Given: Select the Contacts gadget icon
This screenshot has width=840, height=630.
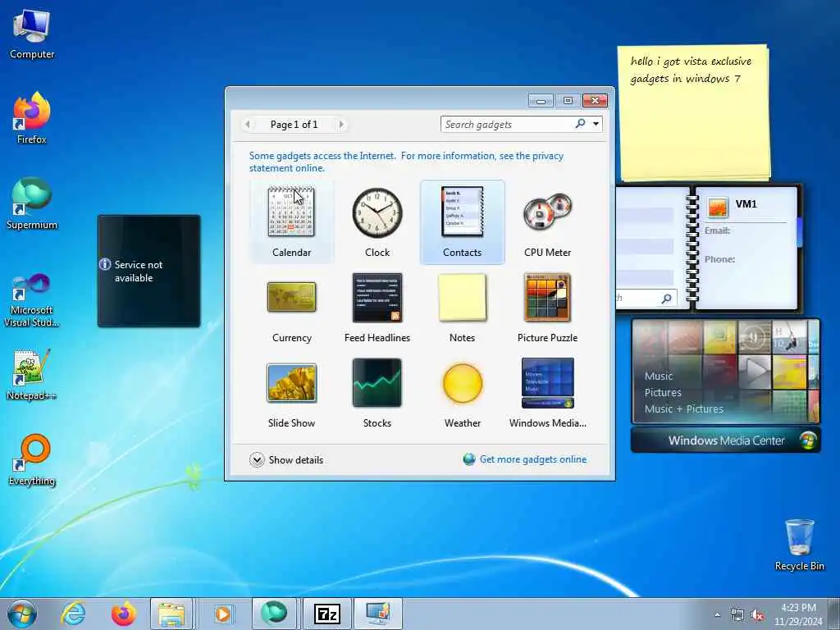Looking at the screenshot, I should 463,212.
